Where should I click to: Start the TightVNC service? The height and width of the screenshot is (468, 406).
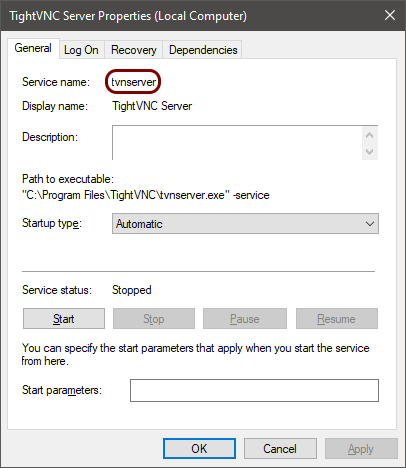pos(64,319)
